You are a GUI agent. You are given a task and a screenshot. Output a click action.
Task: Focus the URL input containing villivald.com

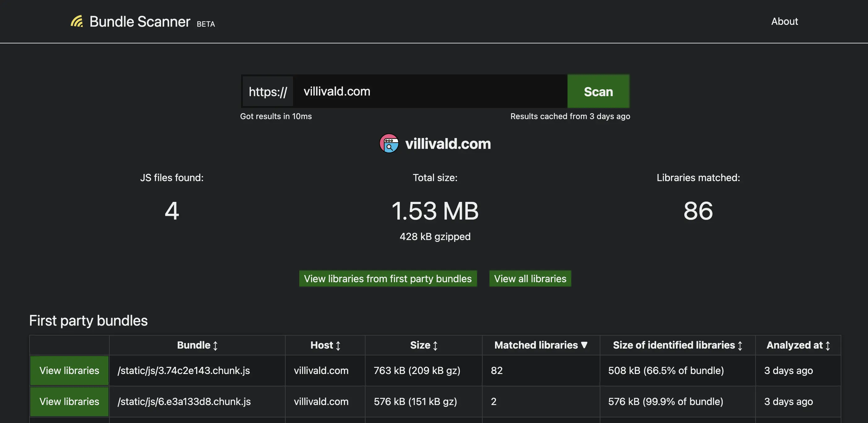[431, 91]
